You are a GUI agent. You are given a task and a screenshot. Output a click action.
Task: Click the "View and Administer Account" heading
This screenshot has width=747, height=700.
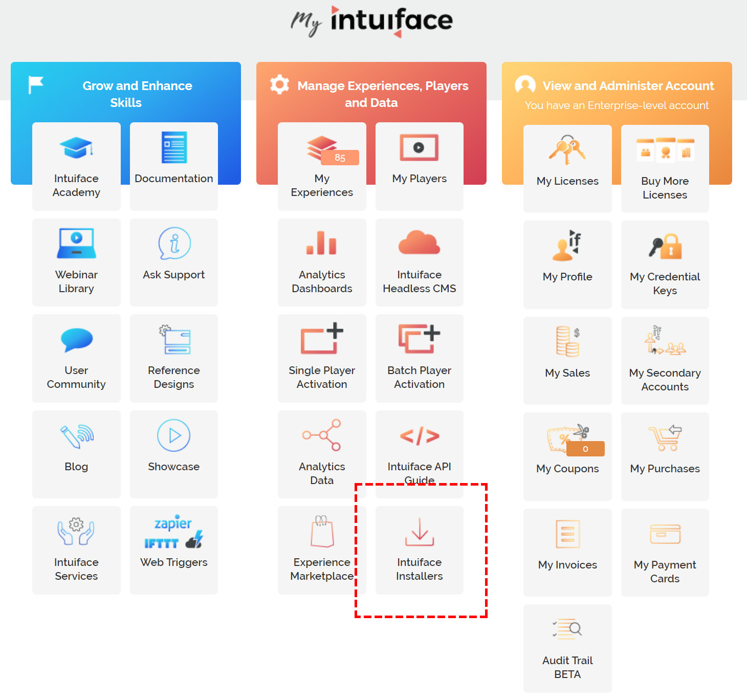(x=628, y=85)
